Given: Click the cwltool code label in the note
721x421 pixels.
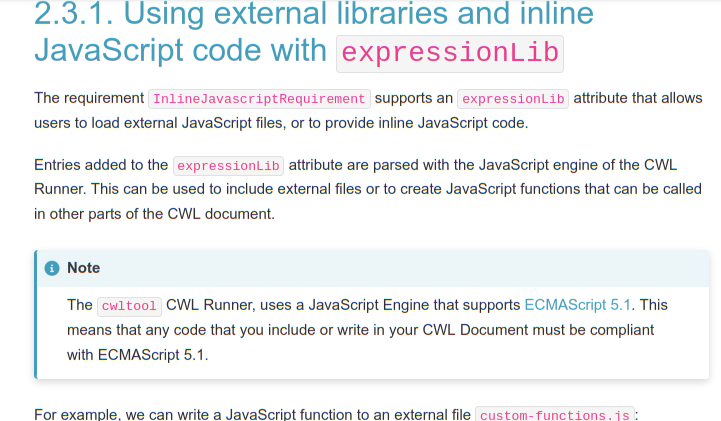Looking at the screenshot, I should (x=129, y=306).
